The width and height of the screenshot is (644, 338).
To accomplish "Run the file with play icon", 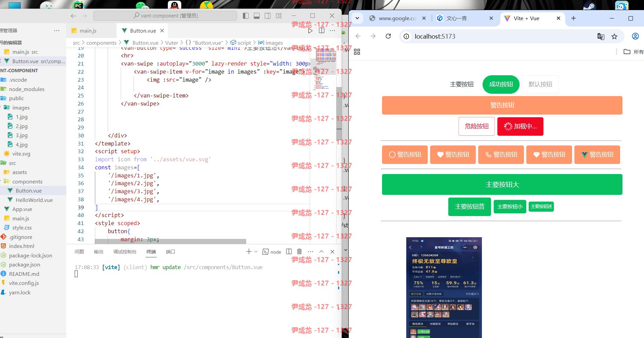I will click(310, 31).
